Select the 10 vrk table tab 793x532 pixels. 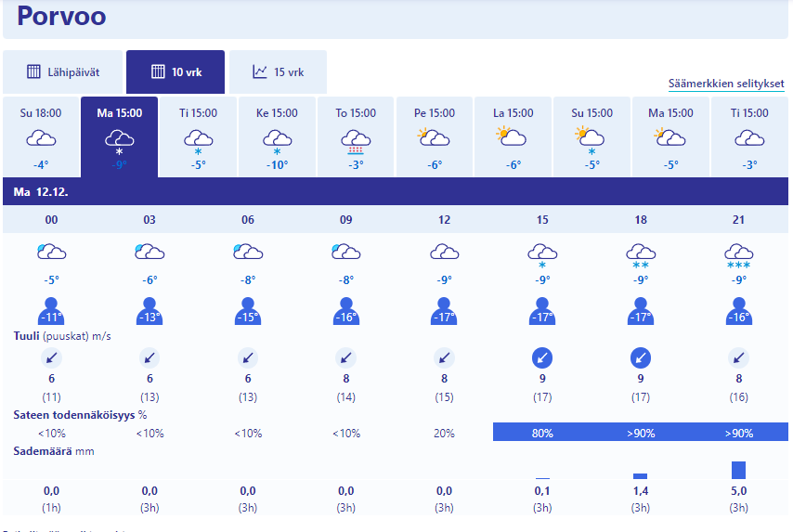[x=175, y=71]
